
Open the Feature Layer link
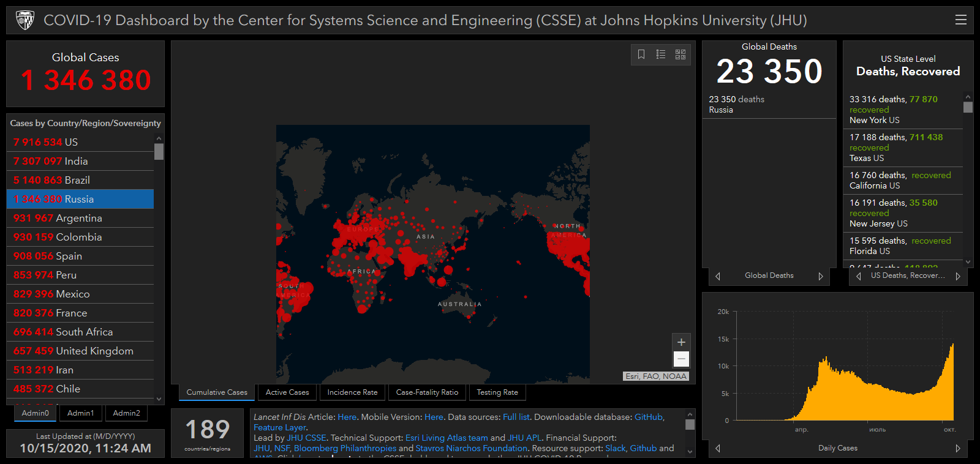(279, 427)
